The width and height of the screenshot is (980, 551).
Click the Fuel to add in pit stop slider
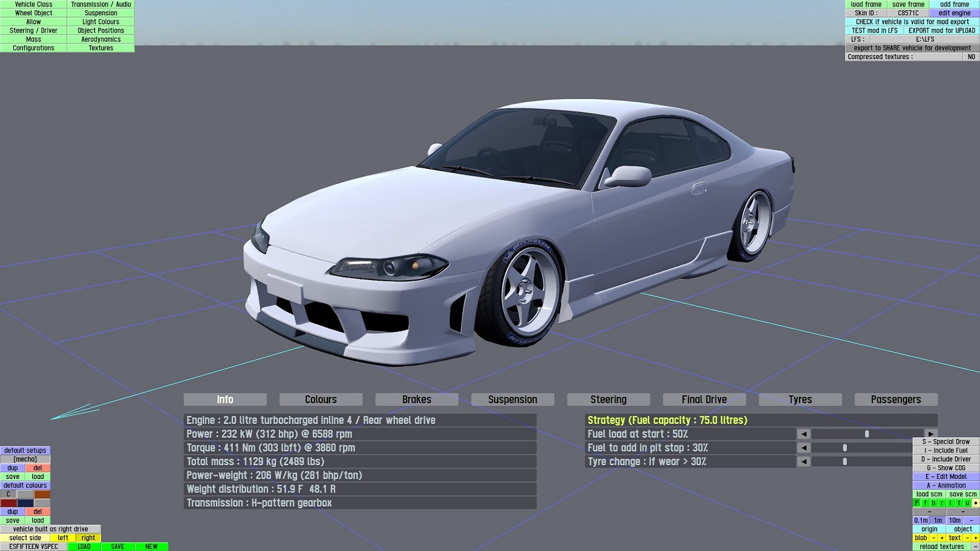click(845, 448)
